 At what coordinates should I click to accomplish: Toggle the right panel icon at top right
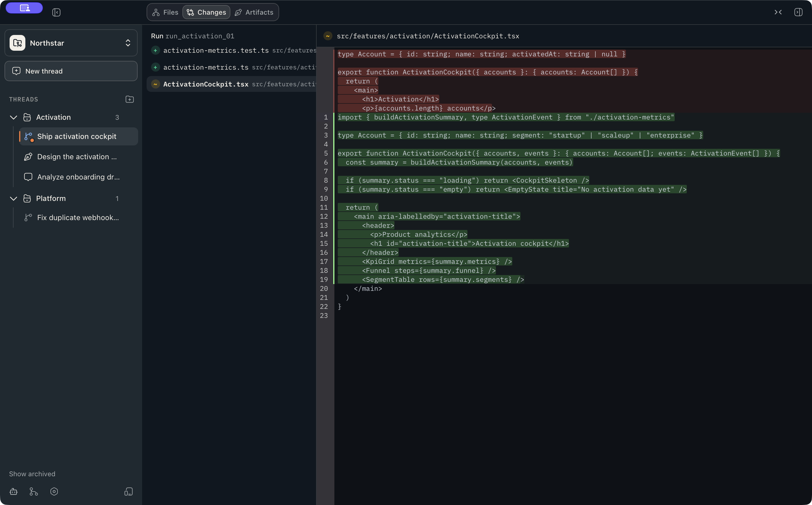pos(798,12)
